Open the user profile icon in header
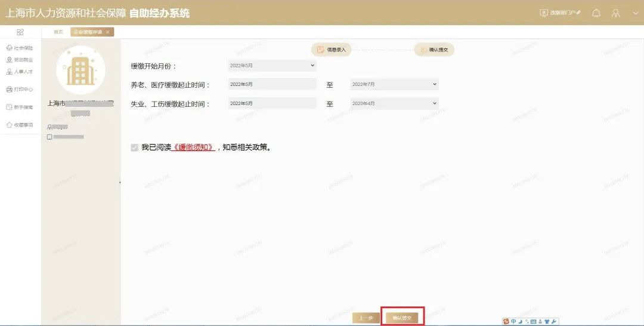This screenshot has height=326, width=644. pyautogui.click(x=617, y=13)
